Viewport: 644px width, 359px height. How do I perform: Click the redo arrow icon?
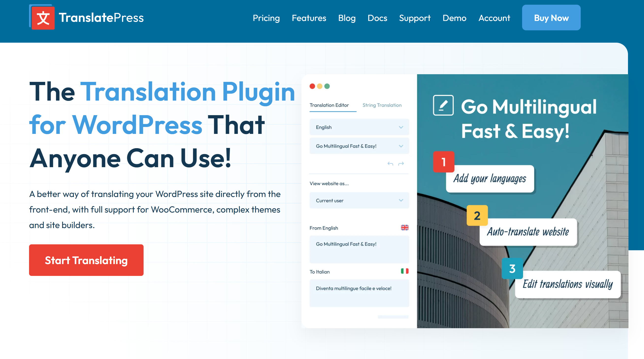point(401,164)
